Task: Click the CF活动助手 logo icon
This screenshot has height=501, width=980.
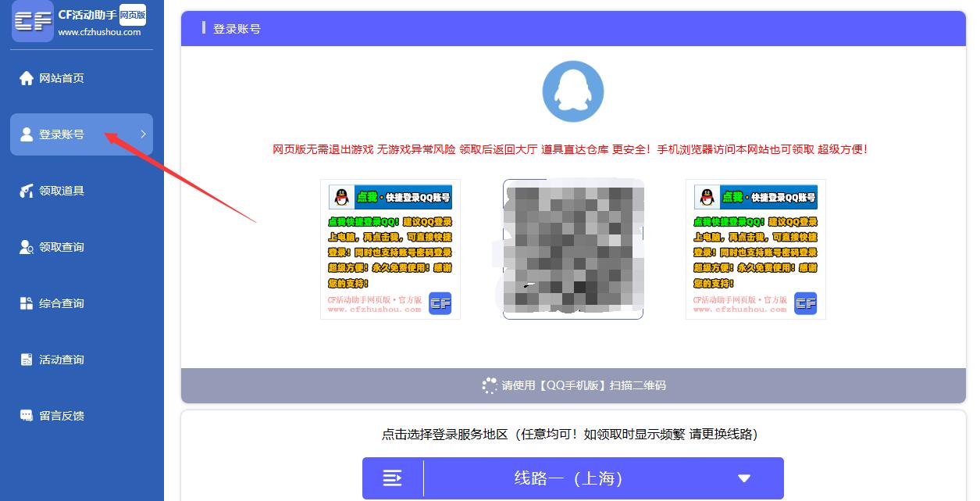Action: coord(33,21)
